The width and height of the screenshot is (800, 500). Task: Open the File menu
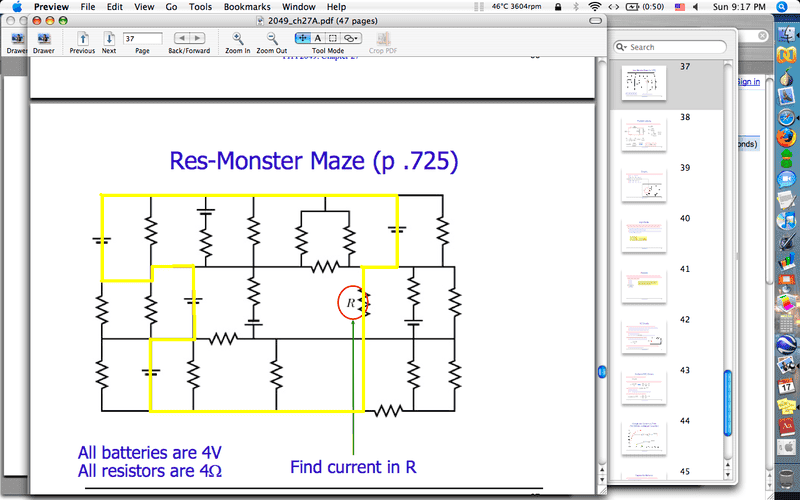[x=88, y=7]
